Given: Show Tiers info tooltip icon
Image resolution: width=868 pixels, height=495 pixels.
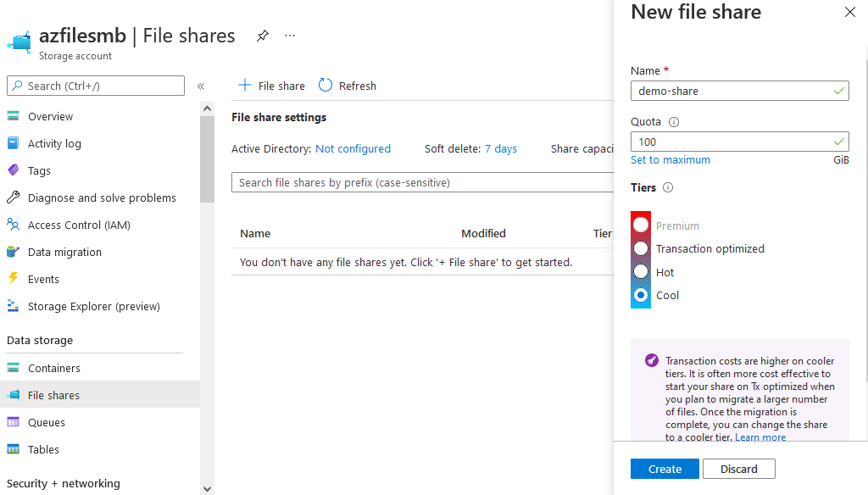Looking at the screenshot, I should (668, 187).
